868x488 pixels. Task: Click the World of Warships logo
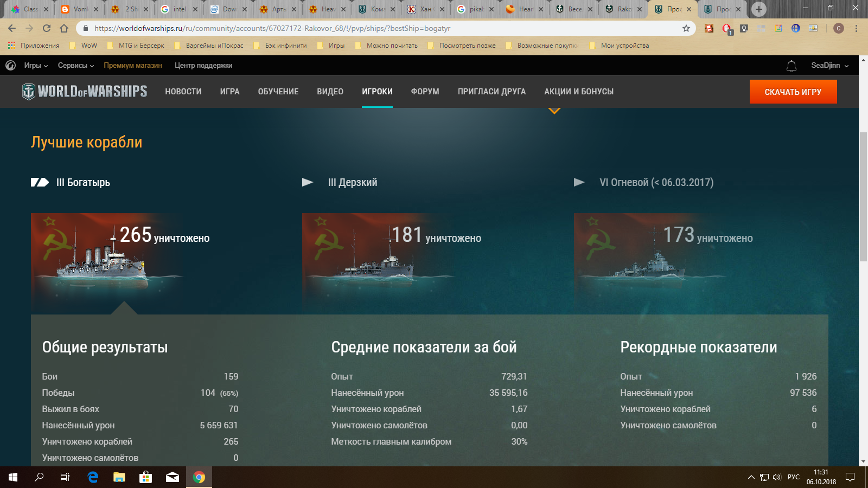tap(85, 91)
